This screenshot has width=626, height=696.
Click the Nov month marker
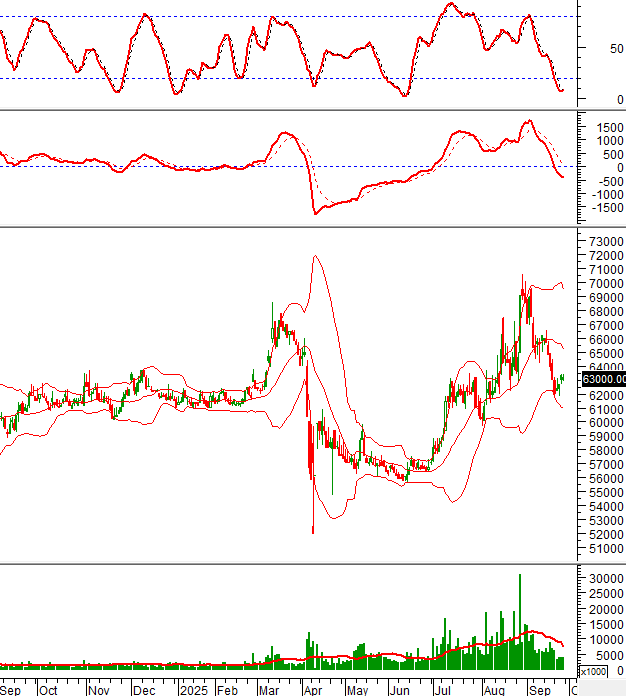[98, 689]
